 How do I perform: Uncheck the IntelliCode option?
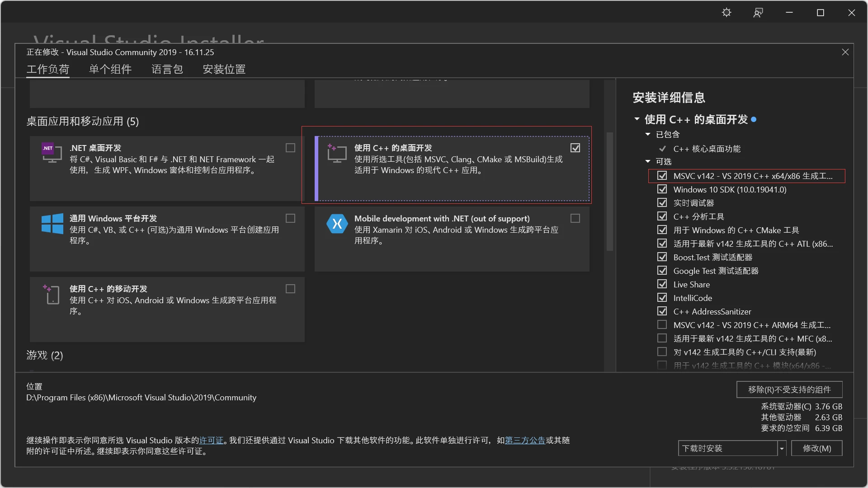coord(662,298)
